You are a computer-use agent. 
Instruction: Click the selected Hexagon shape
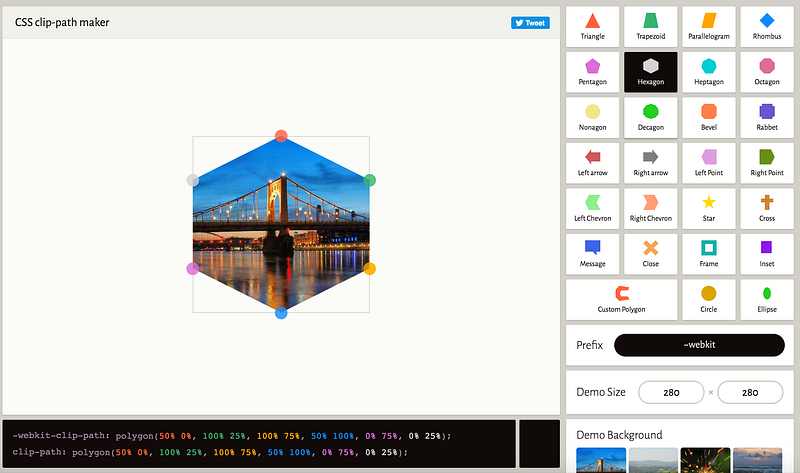[x=651, y=72]
